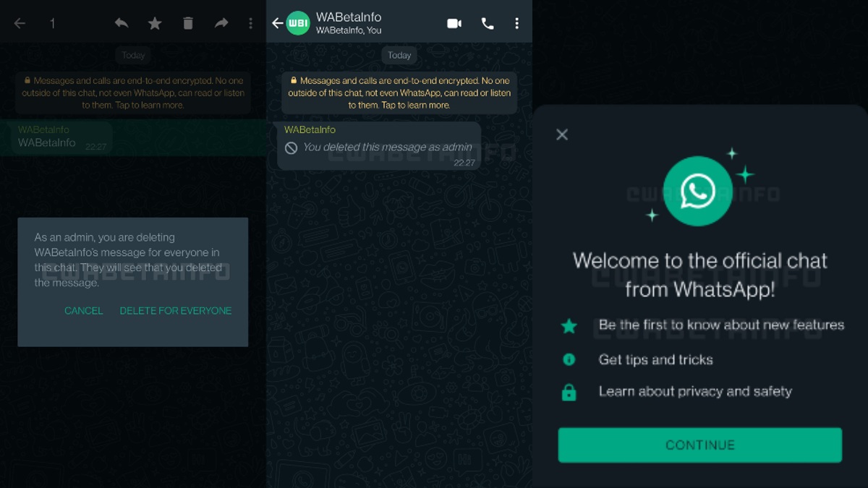Viewport: 868px width, 488px height.
Task: Tap CANCEL in the delete confirmation dialog
Action: point(83,310)
